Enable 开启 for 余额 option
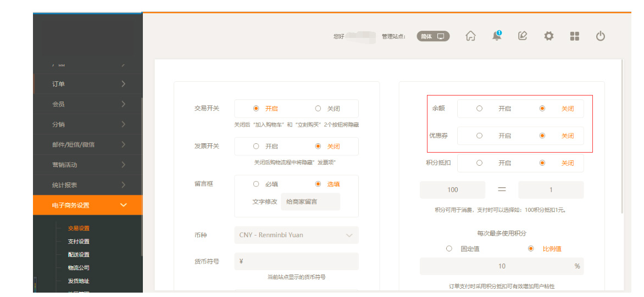The width and height of the screenshot is (644, 297). point(479,109)
